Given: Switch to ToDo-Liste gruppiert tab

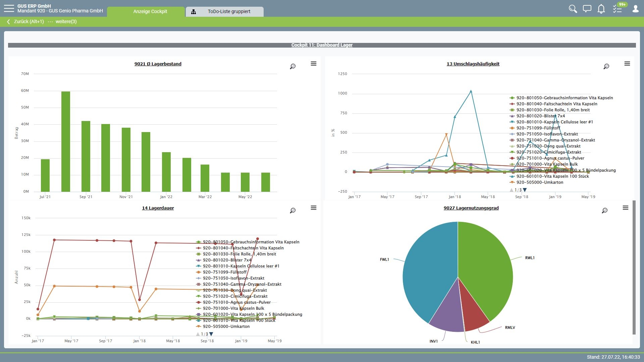Looking at the screenshot, I should pyautogui.click(x=229, y=11).
